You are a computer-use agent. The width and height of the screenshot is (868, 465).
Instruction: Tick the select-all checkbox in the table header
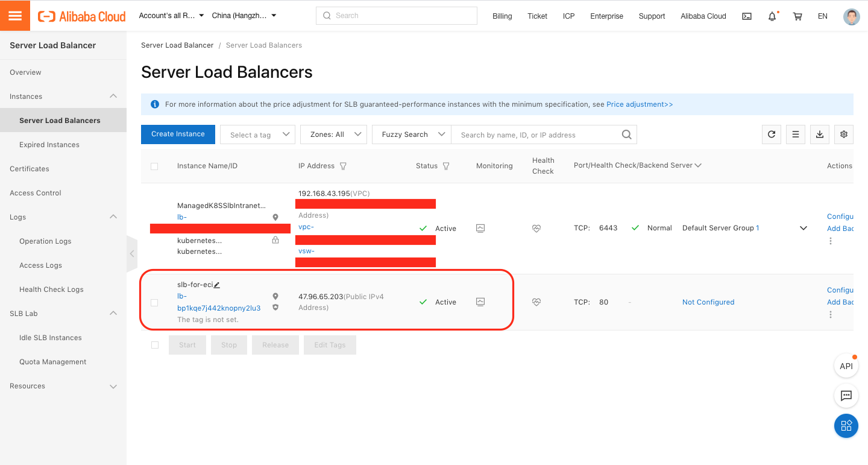click(x=154, y=166)
